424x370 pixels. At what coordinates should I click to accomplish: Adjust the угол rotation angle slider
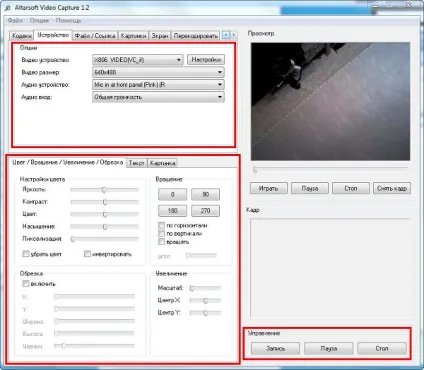[202, 255]
